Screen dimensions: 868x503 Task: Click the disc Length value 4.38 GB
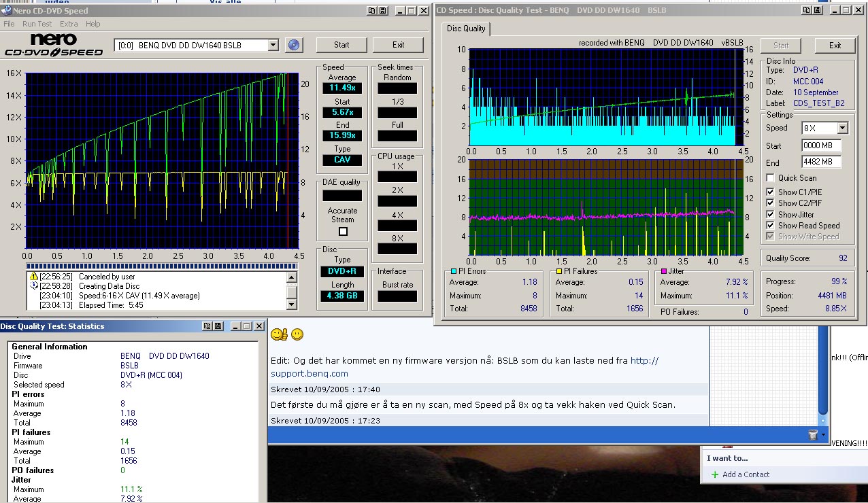pos(342,296)
